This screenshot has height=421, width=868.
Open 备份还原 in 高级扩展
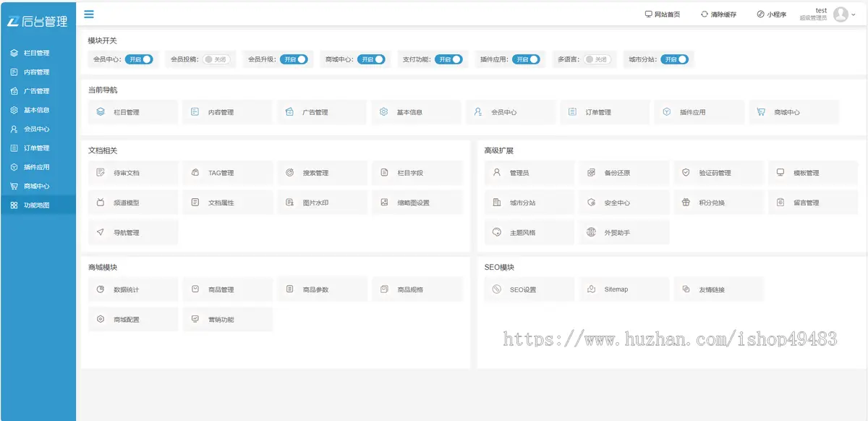[624, 173]
